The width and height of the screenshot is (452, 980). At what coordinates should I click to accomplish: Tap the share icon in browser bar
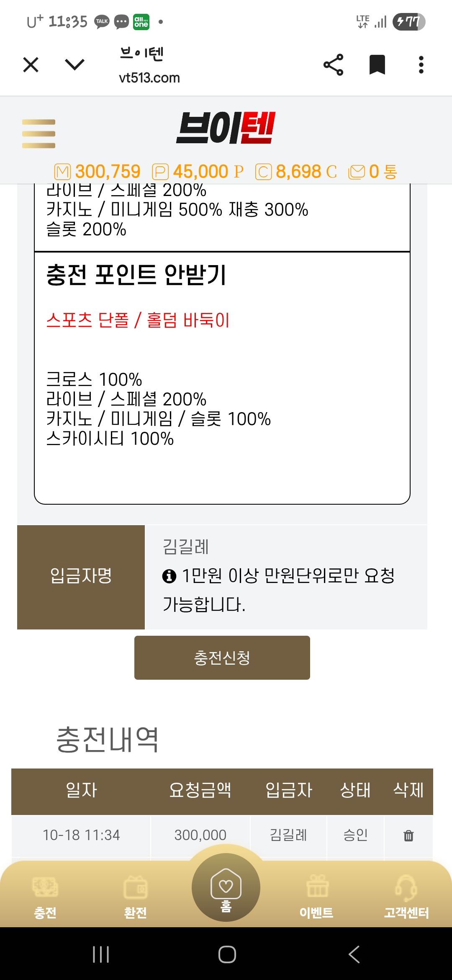333,65
